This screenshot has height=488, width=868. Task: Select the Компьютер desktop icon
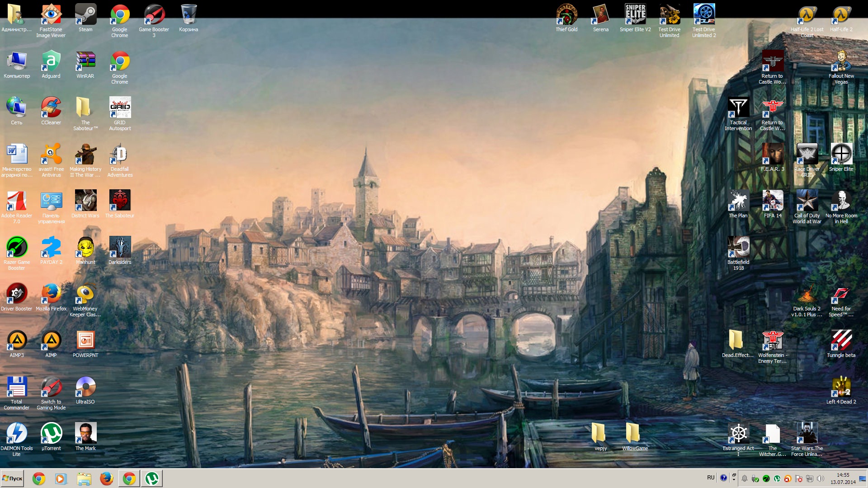pyautogui.click(x=17, y=65)
